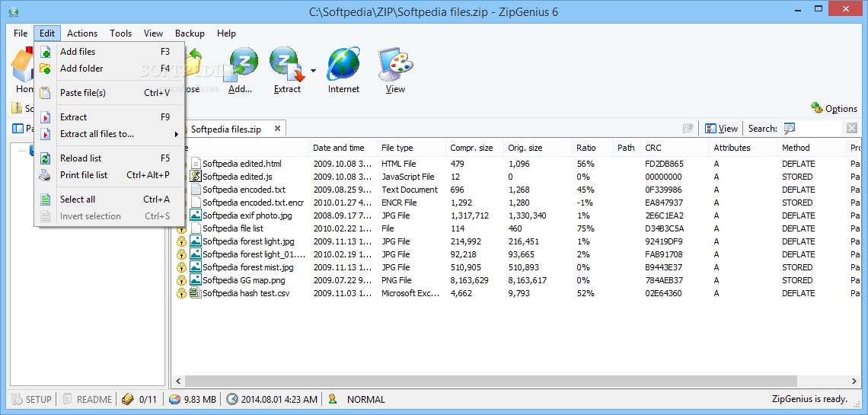This screenshot has height=415, width=868.
Task: Close the open Edit menu
Action: (x=47, y=34)
